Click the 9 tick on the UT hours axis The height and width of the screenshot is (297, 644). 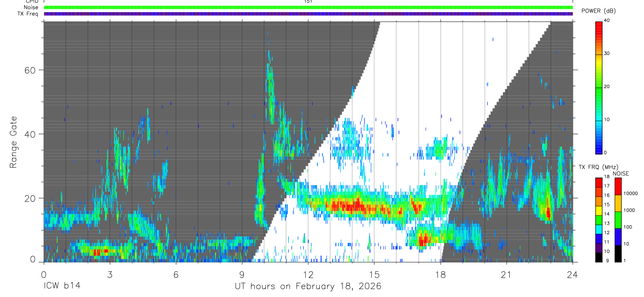pos(242,274)
